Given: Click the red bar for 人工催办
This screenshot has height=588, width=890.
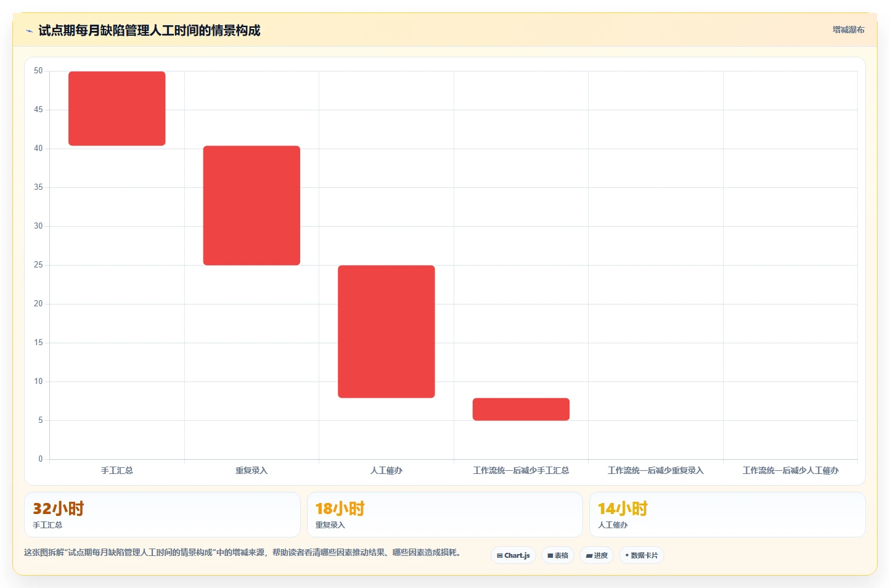Looking at the screenshot, I should pyautogui.click(x=386, y=332).
